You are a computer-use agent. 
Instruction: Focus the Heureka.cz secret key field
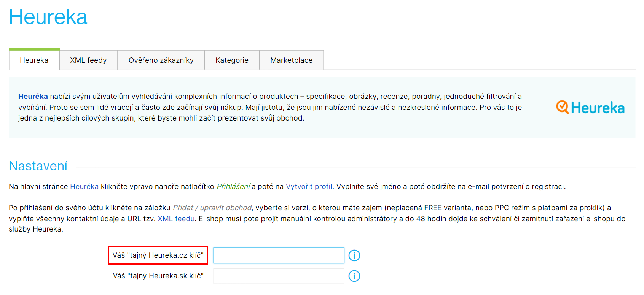279,255
